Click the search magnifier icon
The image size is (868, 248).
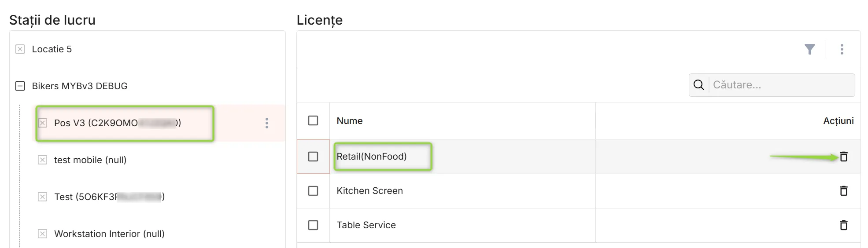(x=699, y=85)
